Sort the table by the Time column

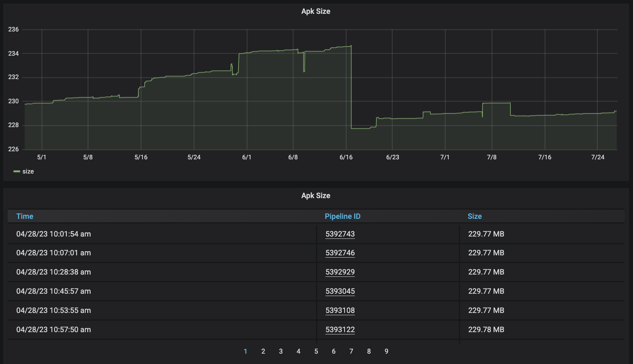point(25,216)
